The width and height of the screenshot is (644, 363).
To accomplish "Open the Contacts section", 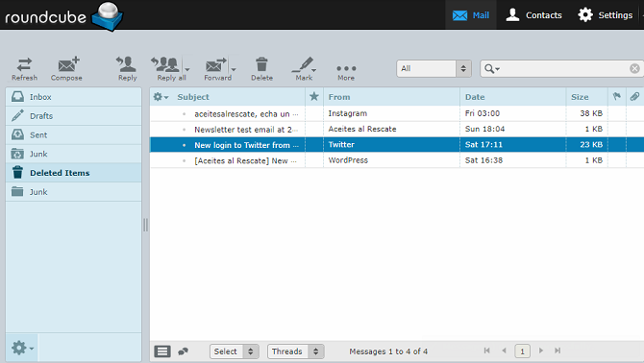I will pyautogui.click(x=533, y=15).
